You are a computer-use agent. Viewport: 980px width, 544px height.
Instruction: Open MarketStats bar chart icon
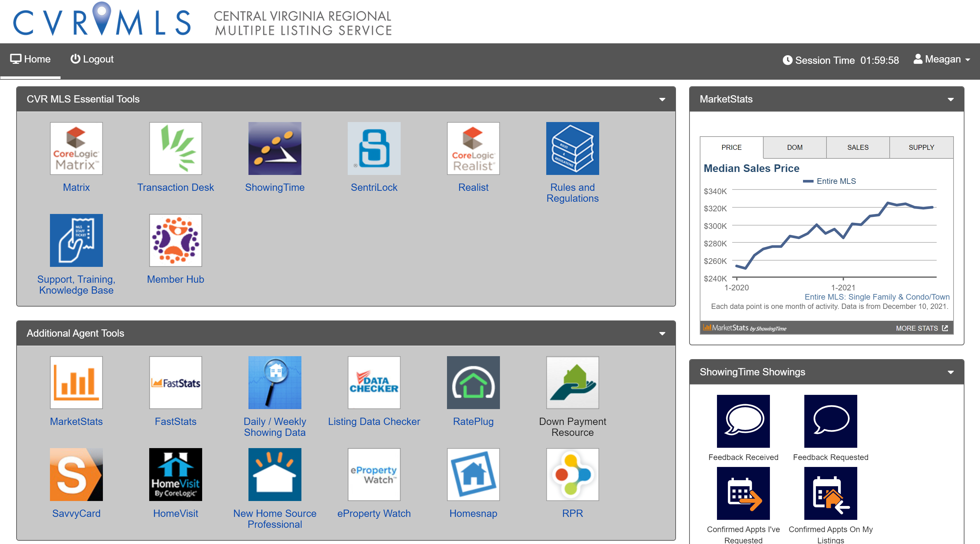pyautogui.click(x=76, y=382)
